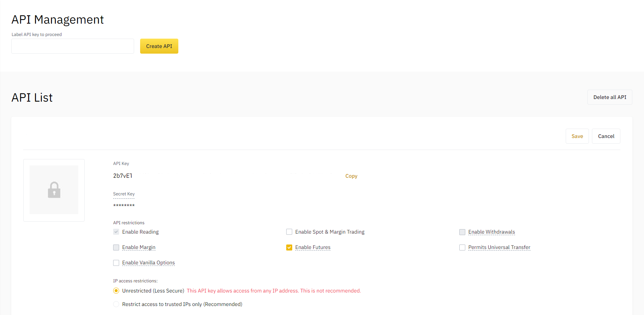Click the Enable Margin label text
The height and width of the screenshot is (315, 644).
point(139,247)
